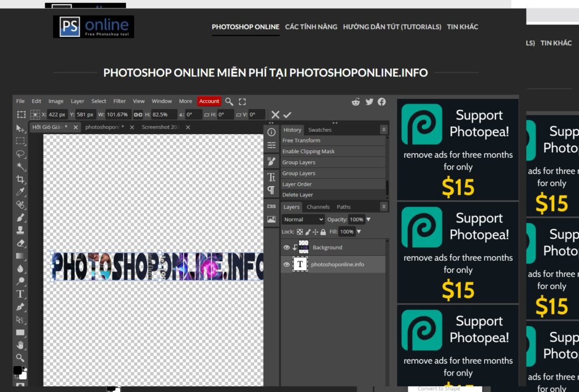Viewport: 579px width, 392px height.
Task: Select the Move tool
Action: click(x=20, y=128)
